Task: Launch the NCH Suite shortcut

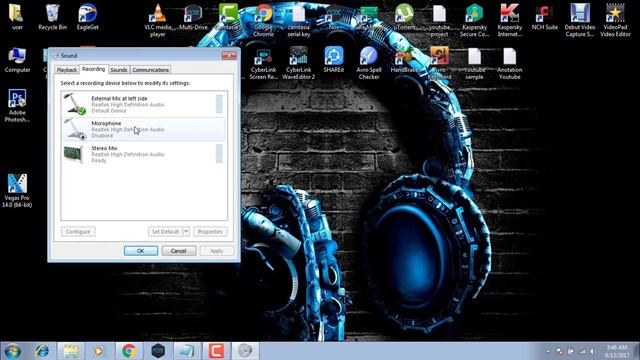Action: point(544,17)
